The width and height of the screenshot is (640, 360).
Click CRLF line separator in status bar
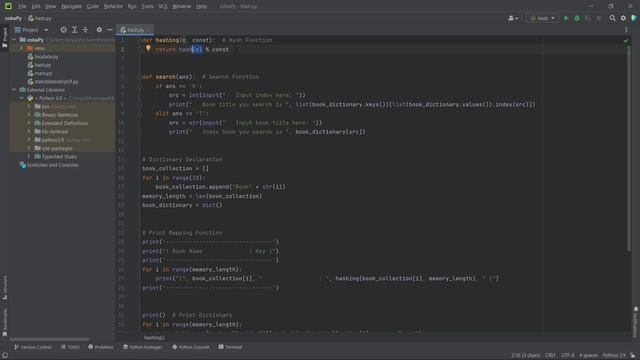pos(550,356)
